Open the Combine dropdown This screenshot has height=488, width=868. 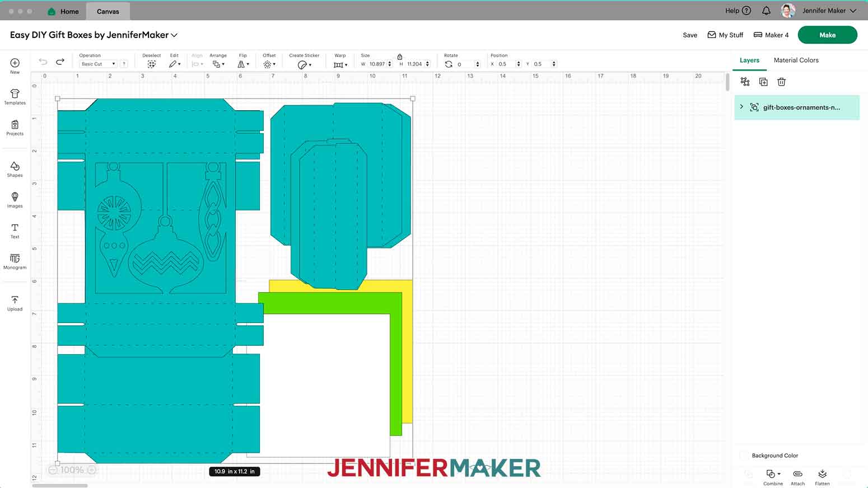(773, 474)
